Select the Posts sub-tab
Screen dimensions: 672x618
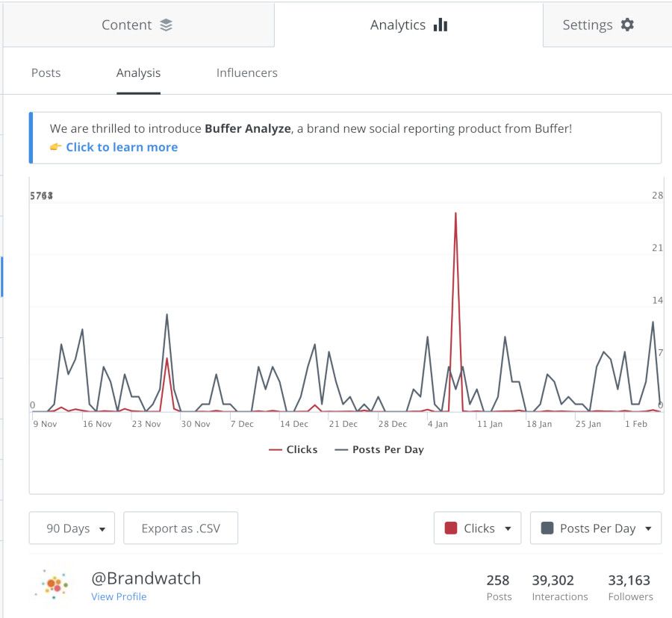[x=46, y=72]
